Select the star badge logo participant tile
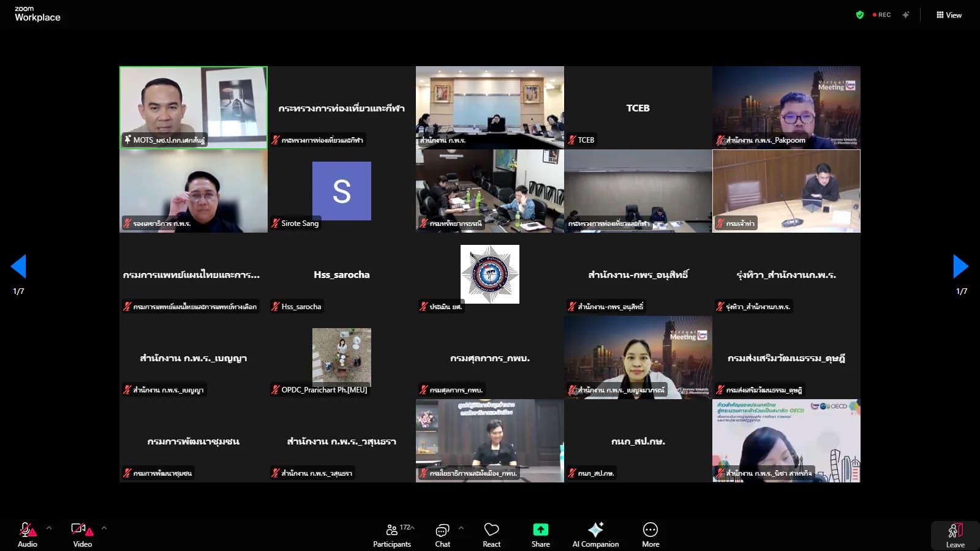980x551 pixels. click(x=490, y=274)
